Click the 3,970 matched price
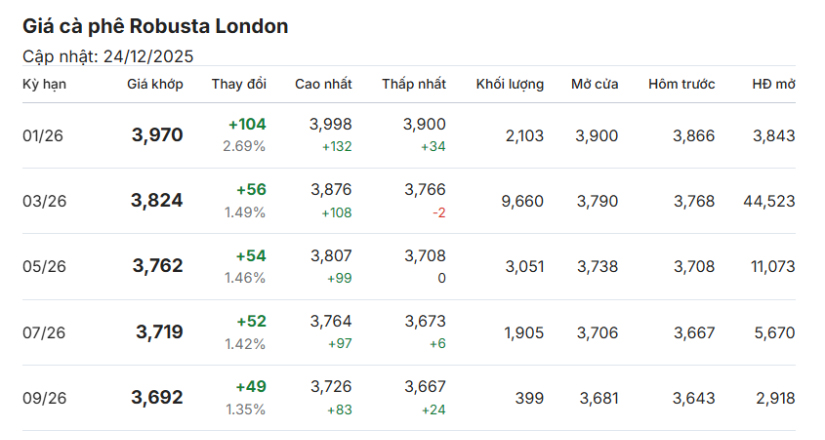825x440 pixels. (157, 135)
